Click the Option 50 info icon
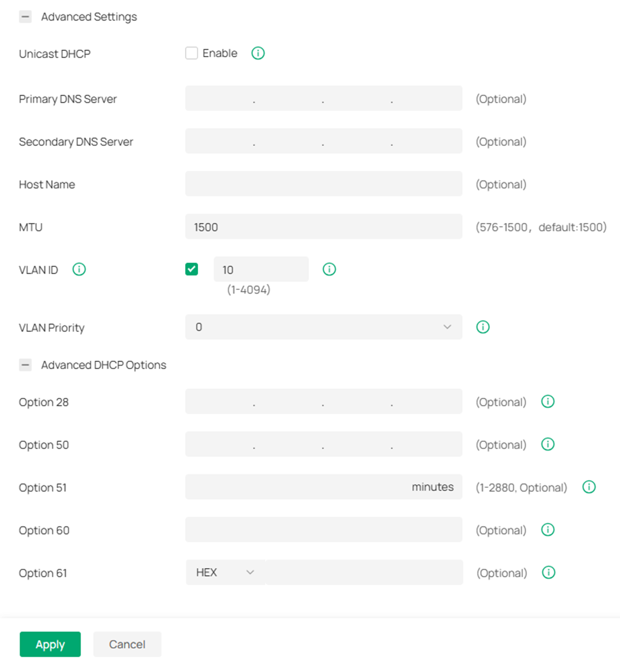Image resolution: width=620 pixels, height=672 pixels. tap(548, 444)
